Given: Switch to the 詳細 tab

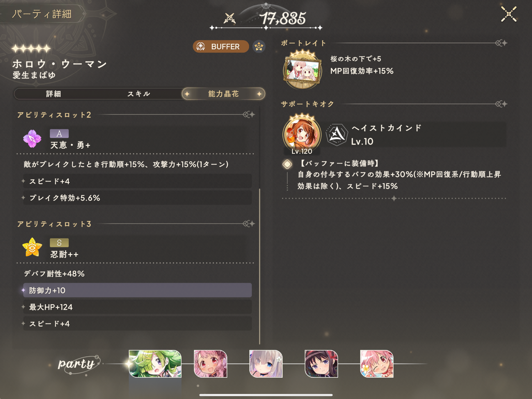Looking at the screenshot, I should [x=53, y=94].
